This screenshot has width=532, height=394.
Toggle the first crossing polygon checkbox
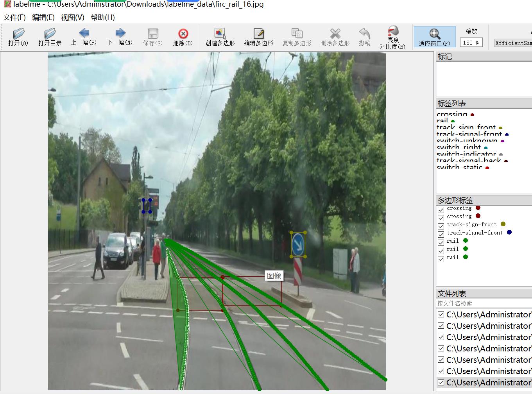pos(441,210)
